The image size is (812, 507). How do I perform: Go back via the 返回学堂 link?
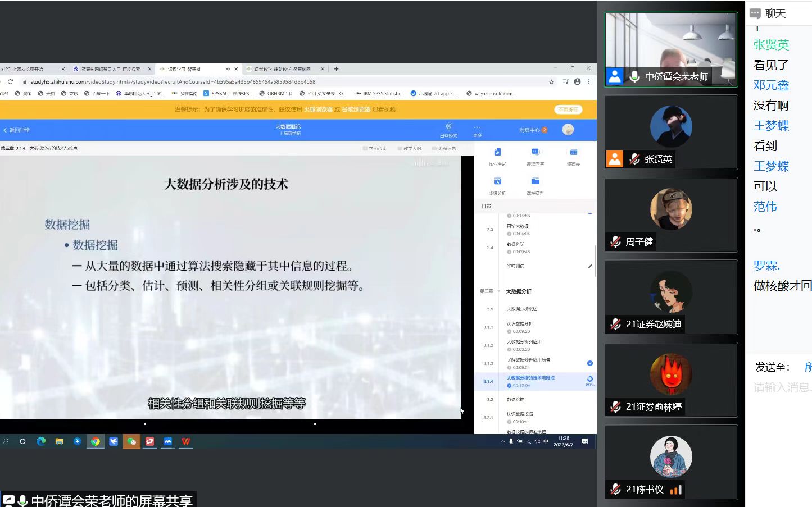[x=17, y=130]
